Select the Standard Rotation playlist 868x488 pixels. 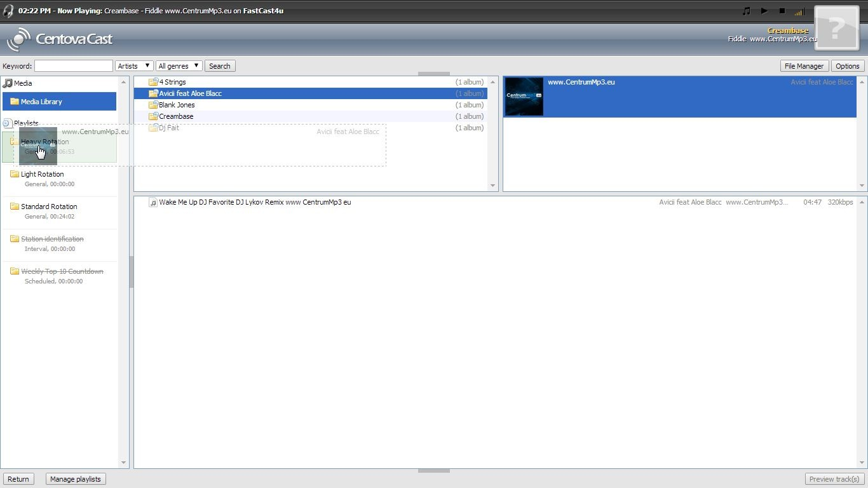point(59,211)
